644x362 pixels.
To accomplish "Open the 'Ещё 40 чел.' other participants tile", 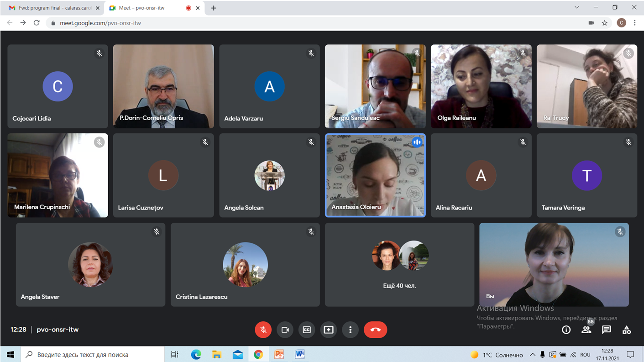I will 399,265.
